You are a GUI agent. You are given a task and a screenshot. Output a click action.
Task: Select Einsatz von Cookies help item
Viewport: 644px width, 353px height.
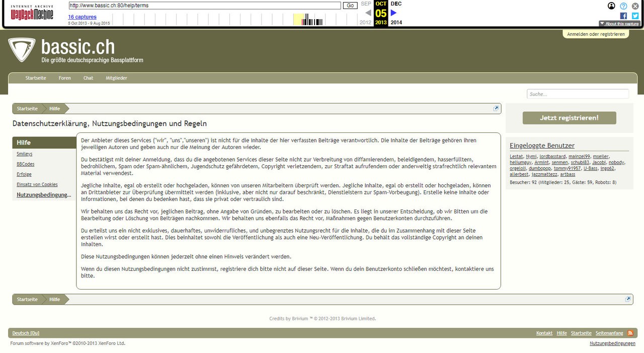point(37,184)
